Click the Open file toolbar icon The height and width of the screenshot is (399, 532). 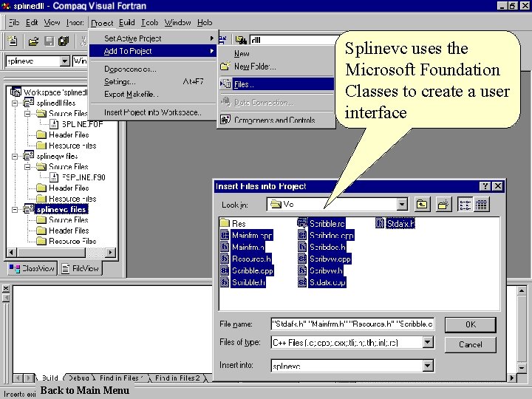click(33, 41)
